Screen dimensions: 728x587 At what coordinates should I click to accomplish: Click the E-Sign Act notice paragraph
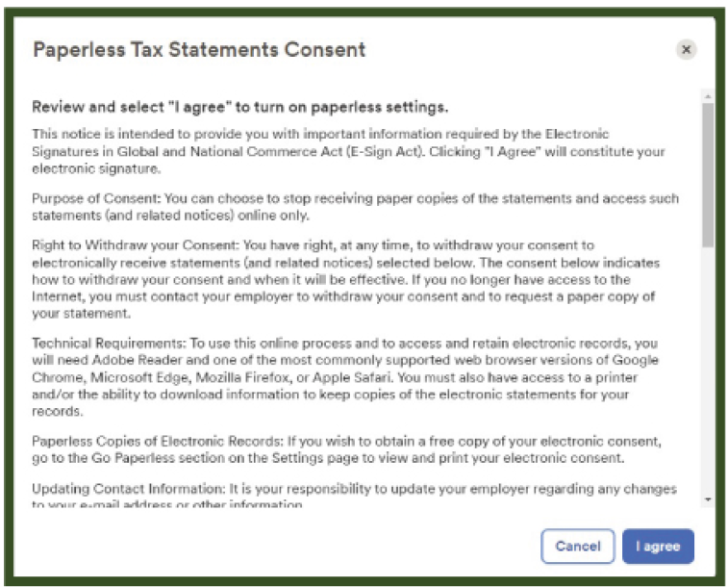pyautogui.click(x=346, y=151)
